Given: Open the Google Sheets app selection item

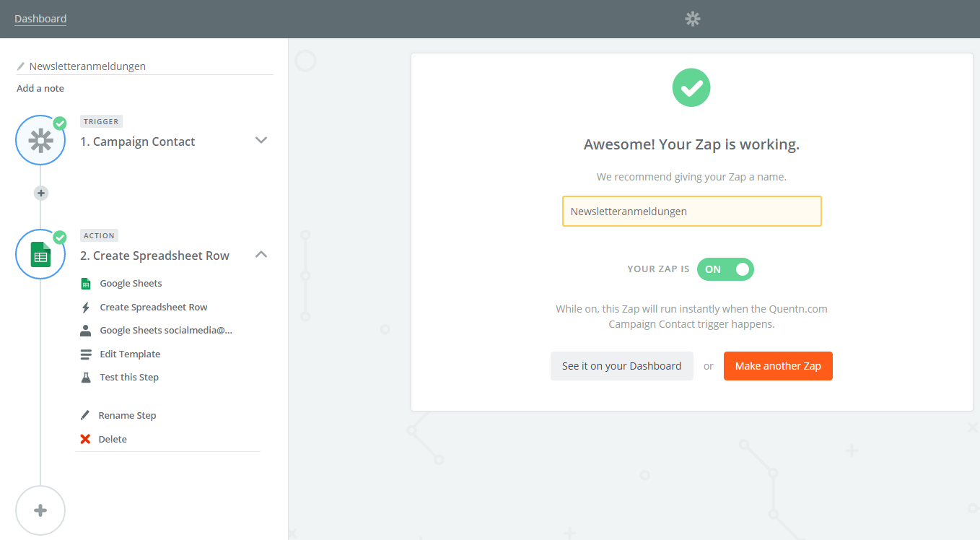Looking at the screenshot, I should pyautogui.click(x=131, y=284).
